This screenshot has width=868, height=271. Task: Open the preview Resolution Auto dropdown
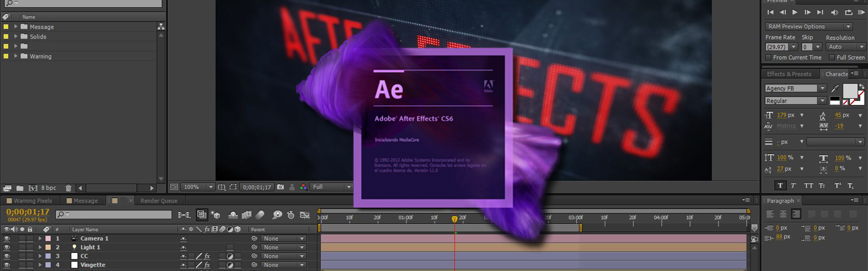point(845,47)
